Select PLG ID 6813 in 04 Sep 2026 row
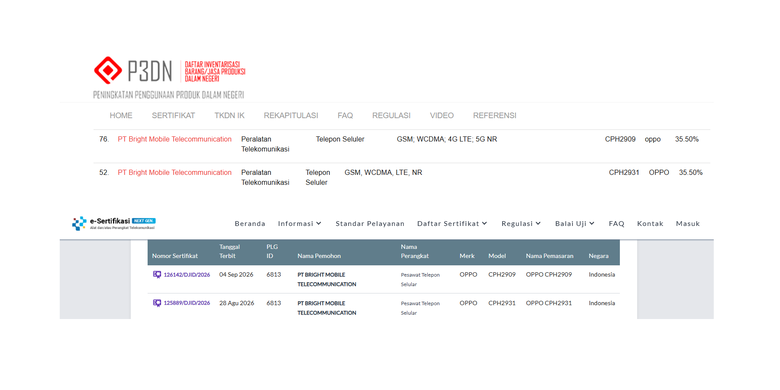Viewport: 780px width, 390px height. click(x=274, y=274)
